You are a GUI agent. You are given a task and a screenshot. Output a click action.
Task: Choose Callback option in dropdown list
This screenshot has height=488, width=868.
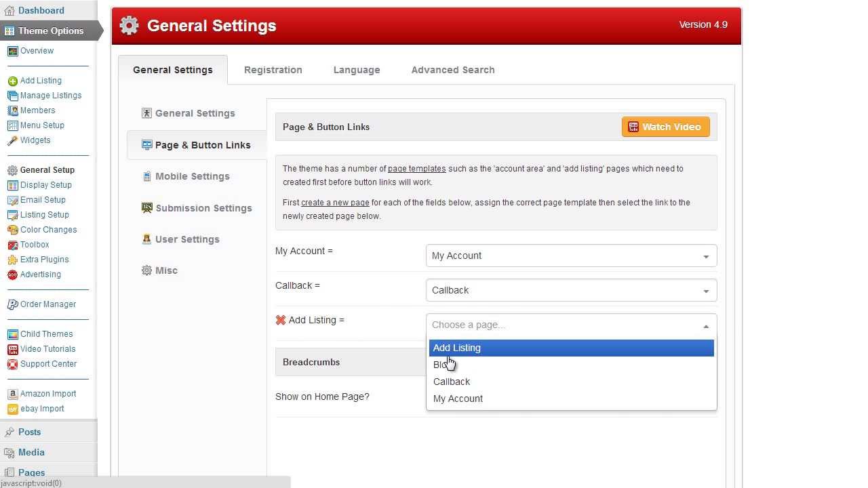571,382
